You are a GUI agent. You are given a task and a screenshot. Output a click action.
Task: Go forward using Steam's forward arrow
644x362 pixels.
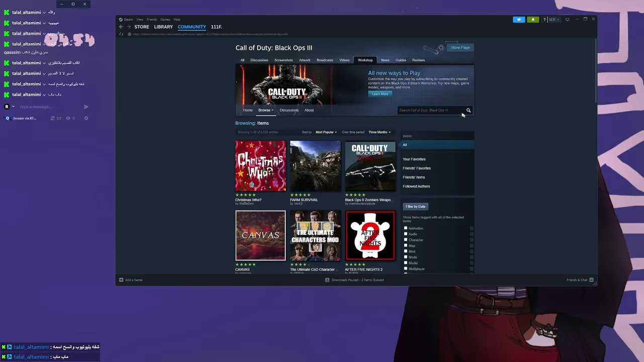click(129, 27)
